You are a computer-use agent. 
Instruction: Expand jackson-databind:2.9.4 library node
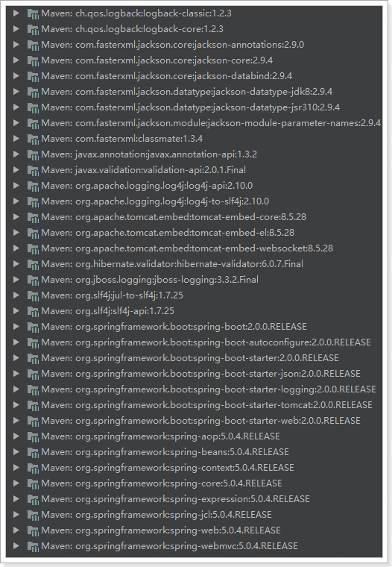click(x=16, y=76)
